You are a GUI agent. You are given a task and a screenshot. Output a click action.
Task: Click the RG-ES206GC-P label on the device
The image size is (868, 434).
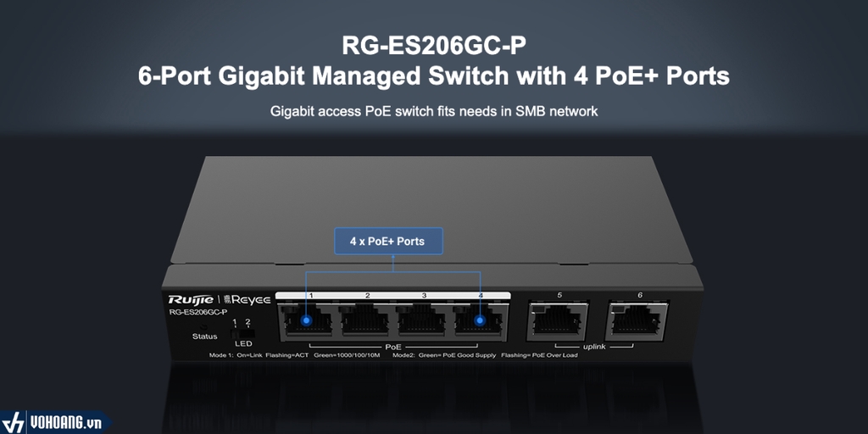point(198,313)
